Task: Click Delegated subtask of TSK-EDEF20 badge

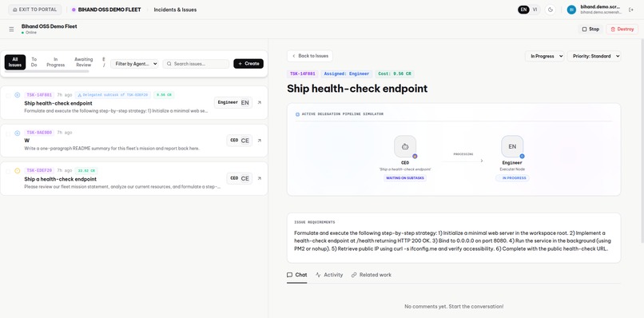Action: pyautogui.click(x=113, y=95)
